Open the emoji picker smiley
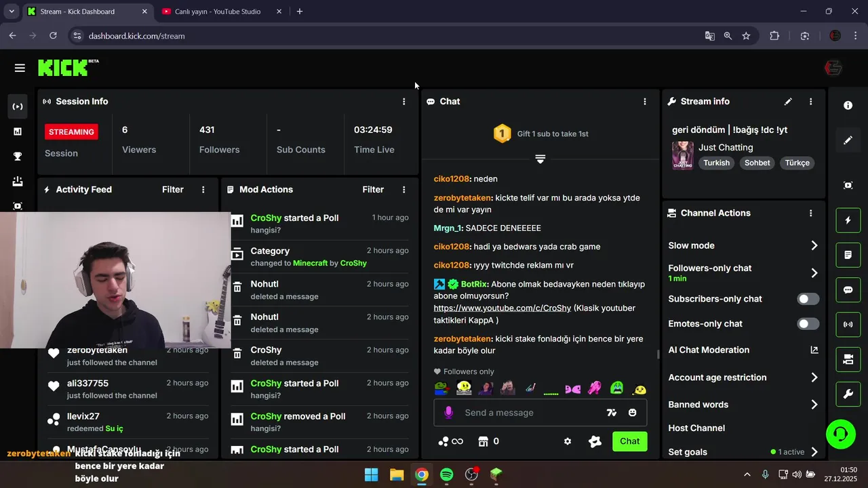The image size is (868, 488). pyautogui.click(x=633, y=413)
